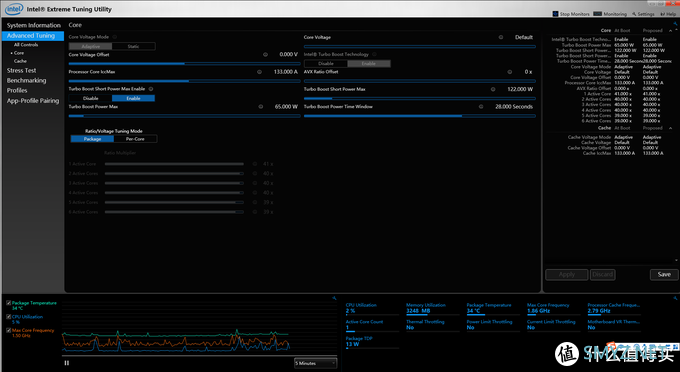Image resolution: width=680 pixels, height=372 pixels.
Task: Click wrench icon at graph panel corner
Action: click(x=334, y=298)
